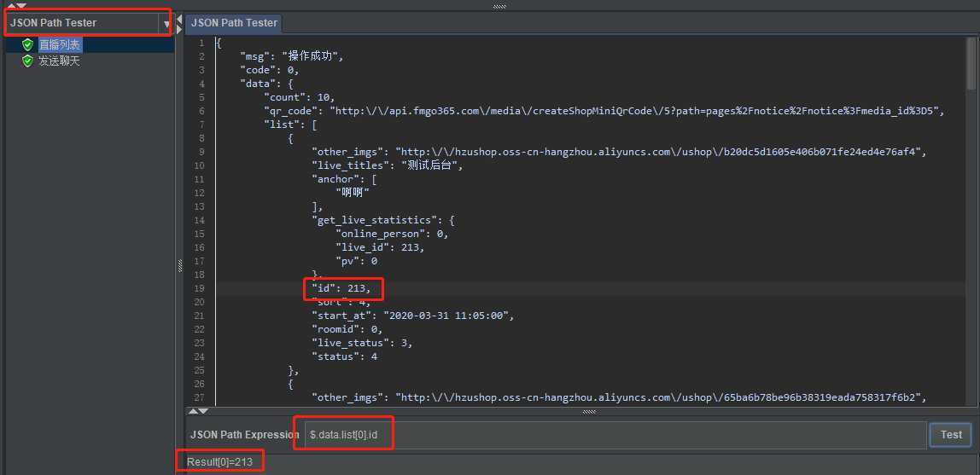Select the 发送聊天 sampler result
This screenshot has width=980, height=475.
[x=60, y=61]
